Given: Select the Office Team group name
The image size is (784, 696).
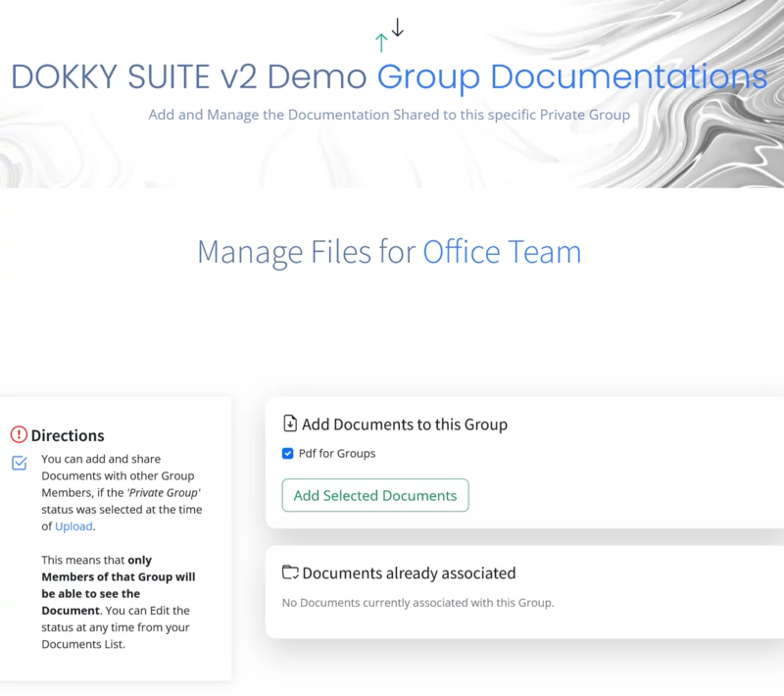Looking at the screenshot, I should point(502,252).
